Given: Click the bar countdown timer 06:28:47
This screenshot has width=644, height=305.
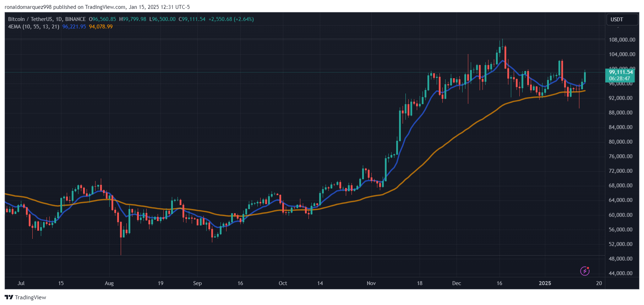Looking at the screenshot, I should point(620,79).
